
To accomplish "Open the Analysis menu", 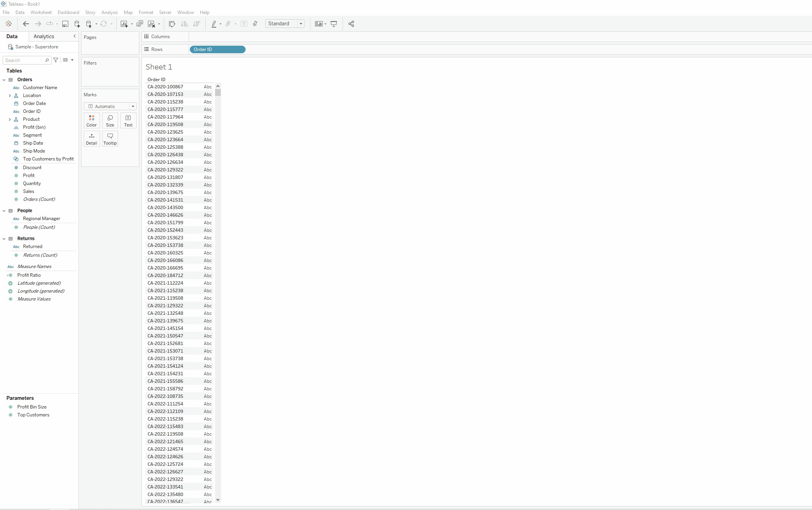I will click(x=109, y=12).
